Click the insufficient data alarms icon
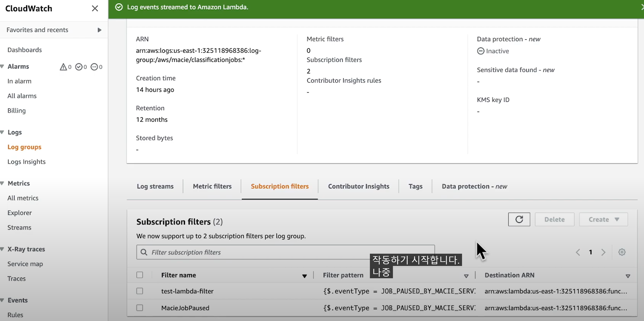 pos(94,67)
